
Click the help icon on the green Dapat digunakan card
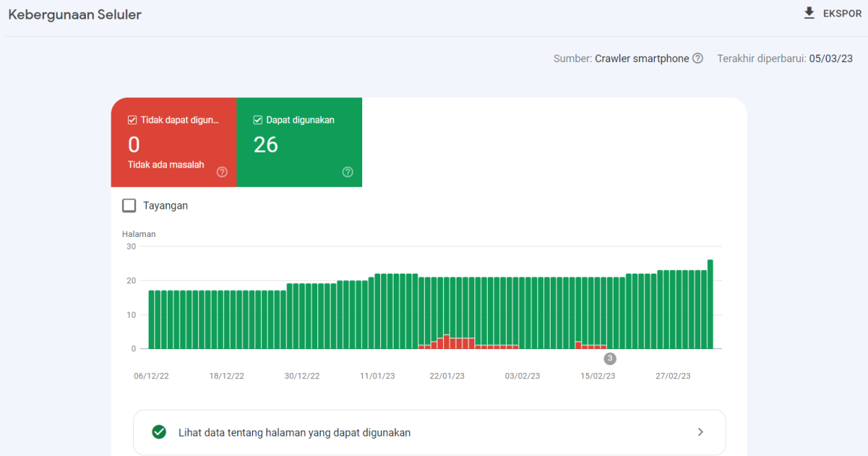[x=347, y=172]
